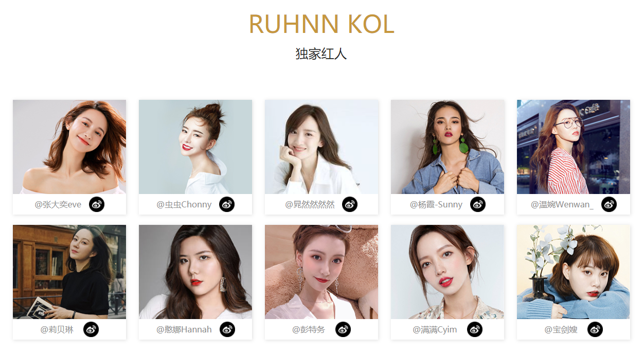The image size is (644, 352).
Task: Select the @莉贝琳 portrait photo
Action: pos(69,272)
